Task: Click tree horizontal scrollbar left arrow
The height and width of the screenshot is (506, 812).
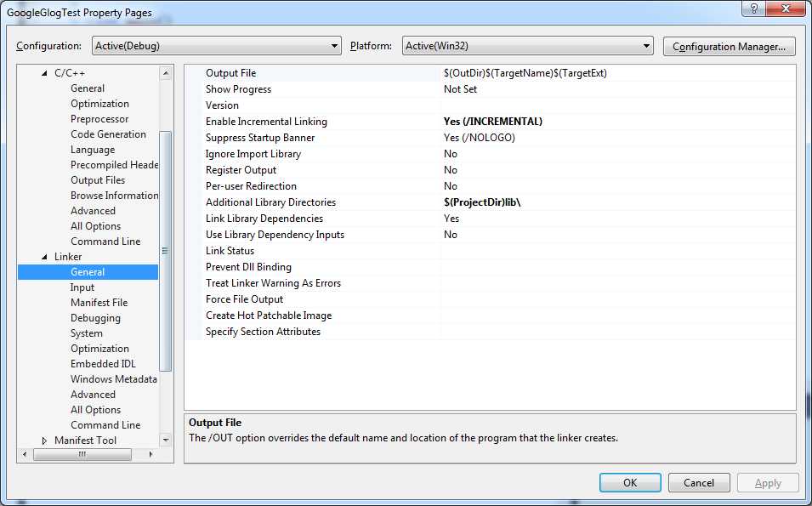Action: (25, 454)
